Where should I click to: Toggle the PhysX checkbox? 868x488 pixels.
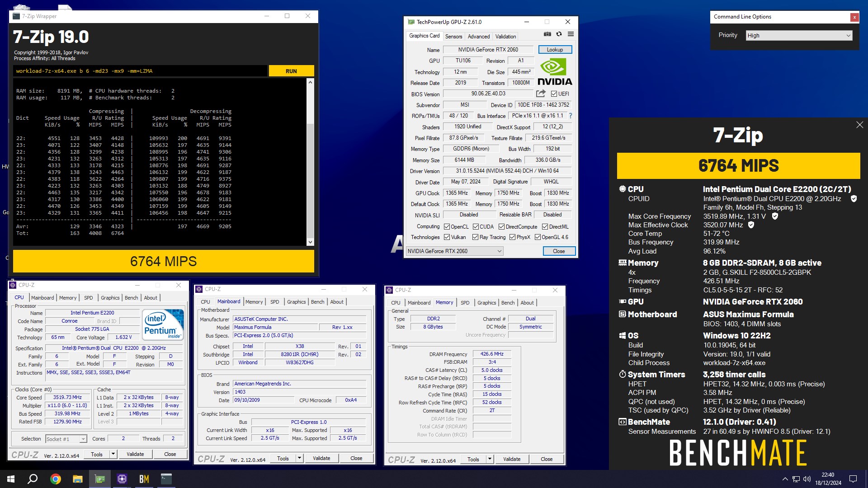click(x=512, y=237)
